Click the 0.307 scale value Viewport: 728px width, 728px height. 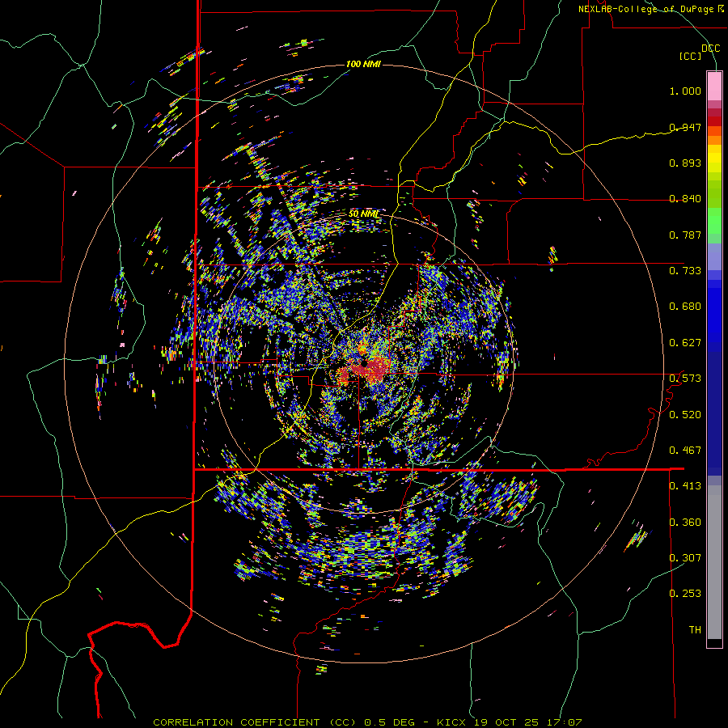[x=685, y=557]
